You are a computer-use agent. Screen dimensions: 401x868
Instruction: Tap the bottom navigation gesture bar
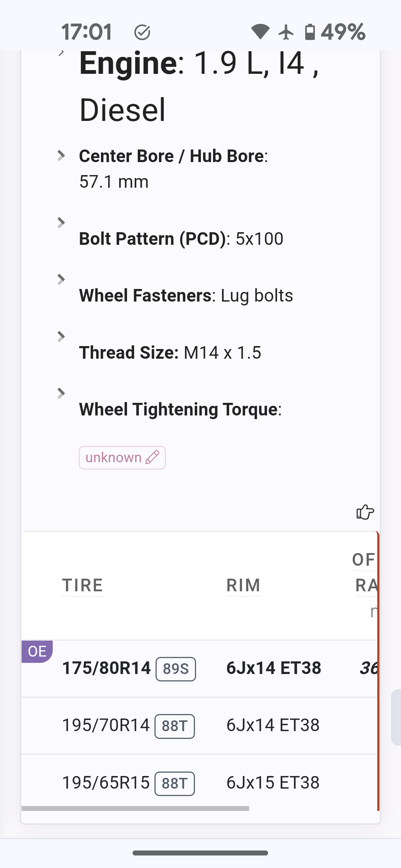point(200,853)
